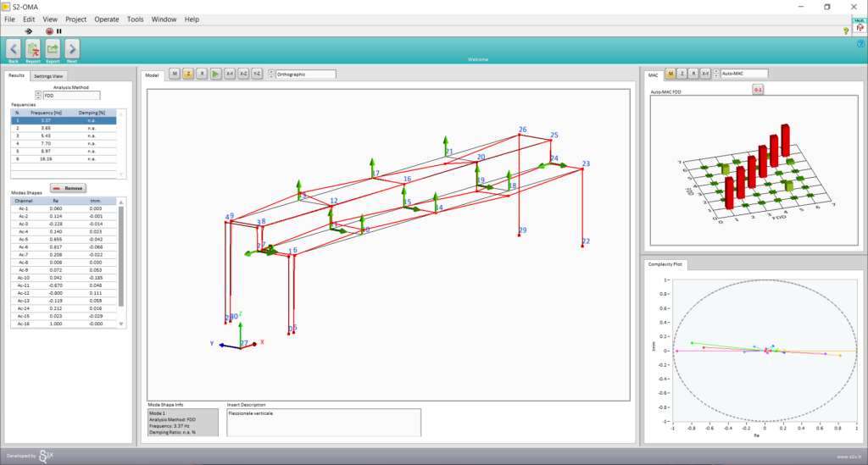Generate a report with the Report icon

click(33, 49)
